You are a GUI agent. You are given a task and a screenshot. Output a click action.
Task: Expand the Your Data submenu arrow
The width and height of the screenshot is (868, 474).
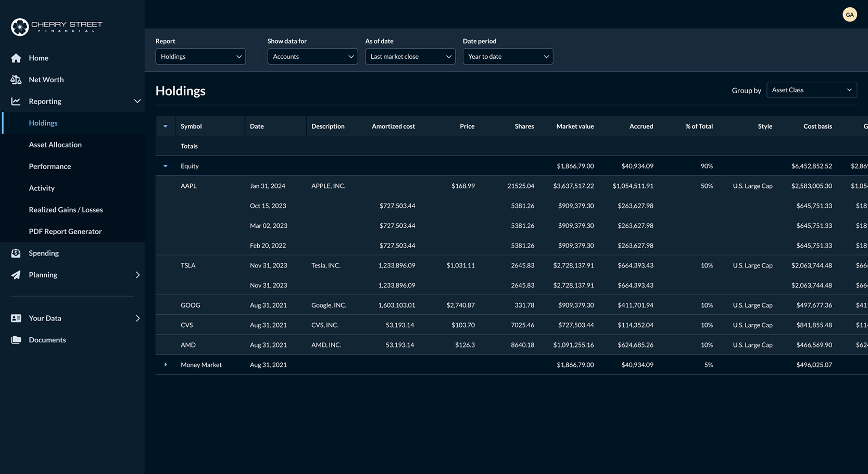click(x=137, y=318)
